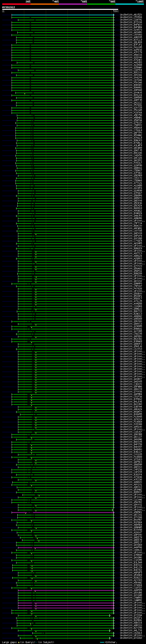This screenshot has width=146, height=644.
Task: Open hit UniRef100_Q29DM5
Action: tap(131, 326)
